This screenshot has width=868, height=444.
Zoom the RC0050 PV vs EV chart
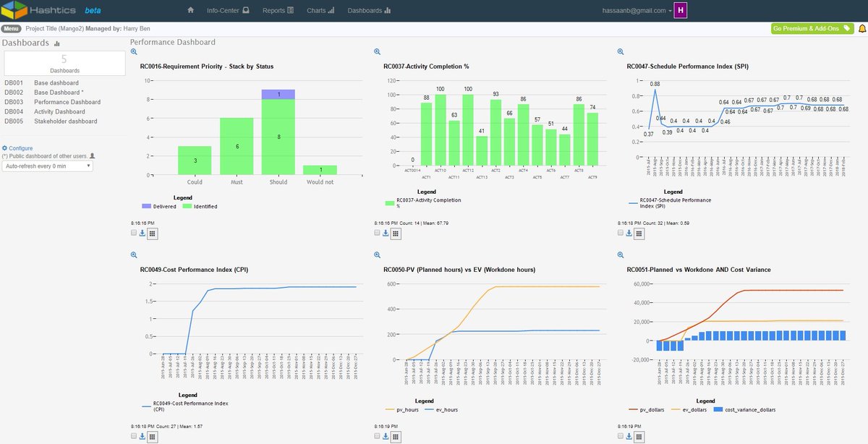(x=377, y=255)
